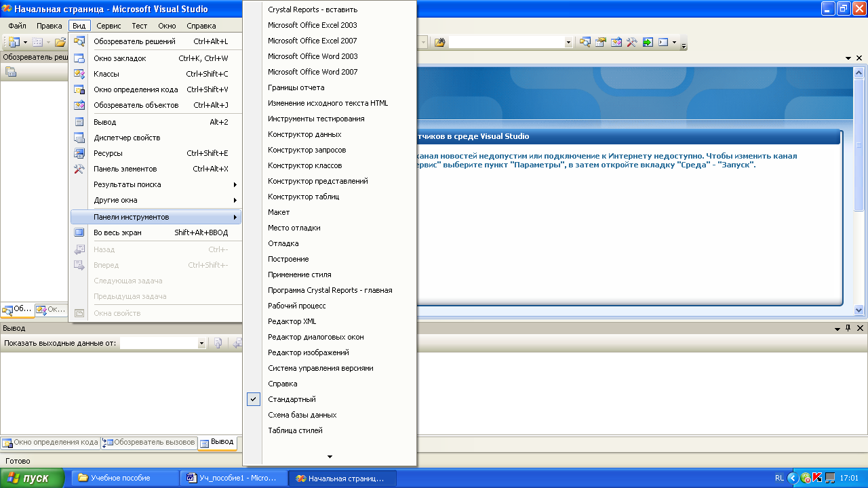
Task: Enable the Конструктор классов toolbar
Action: (x=330, y=165)
